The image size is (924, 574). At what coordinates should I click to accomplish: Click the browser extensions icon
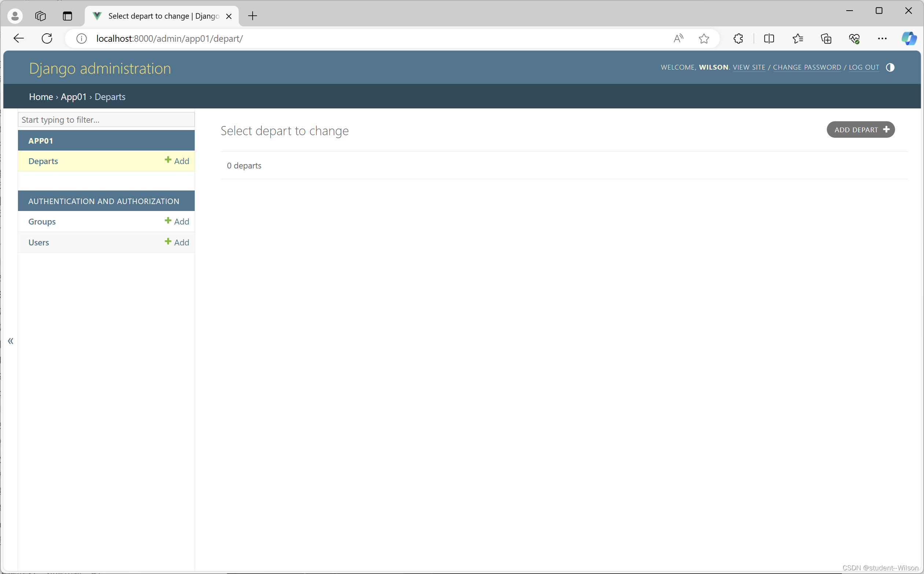coord(738,38)
